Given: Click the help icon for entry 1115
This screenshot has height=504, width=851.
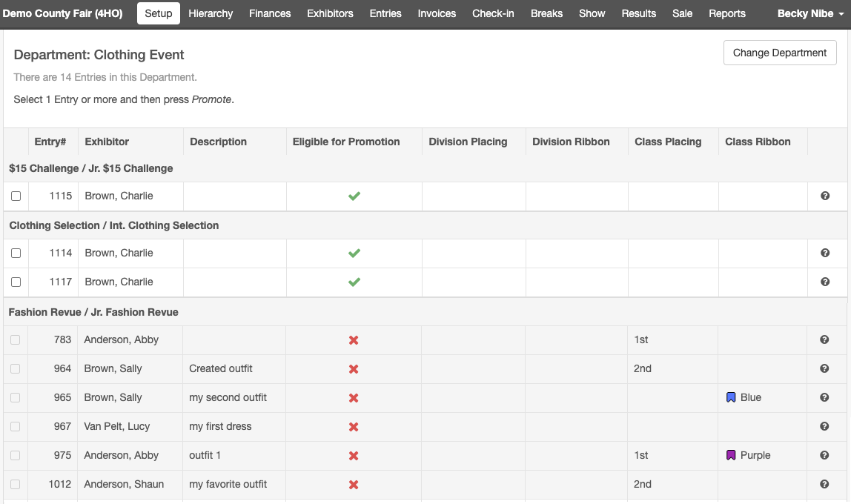Looking at the screenshot, I should [x=825, y=196].
